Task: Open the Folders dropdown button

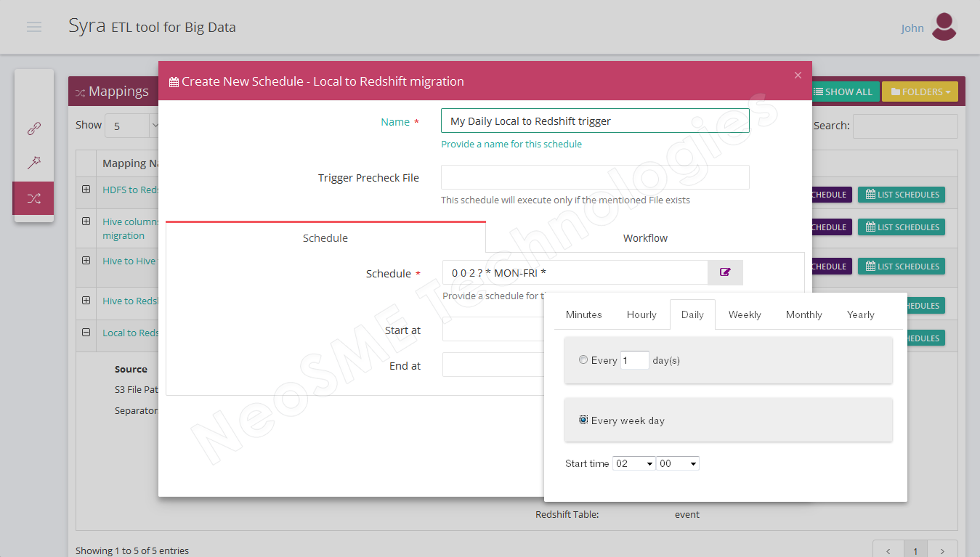Action: pos(920,92)
